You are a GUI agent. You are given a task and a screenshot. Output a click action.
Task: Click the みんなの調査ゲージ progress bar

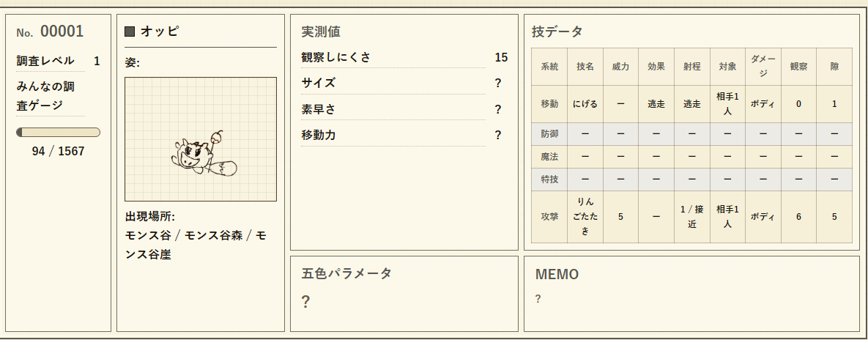[58, 133]
